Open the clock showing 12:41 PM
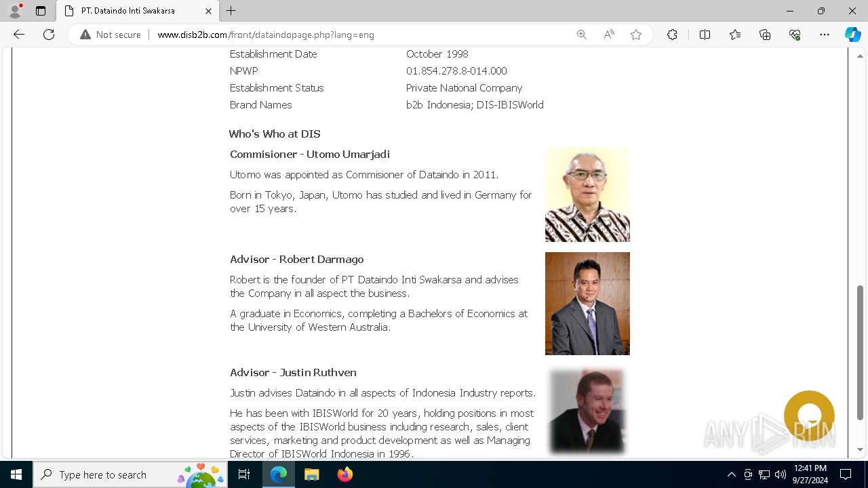 coord(810,474)
